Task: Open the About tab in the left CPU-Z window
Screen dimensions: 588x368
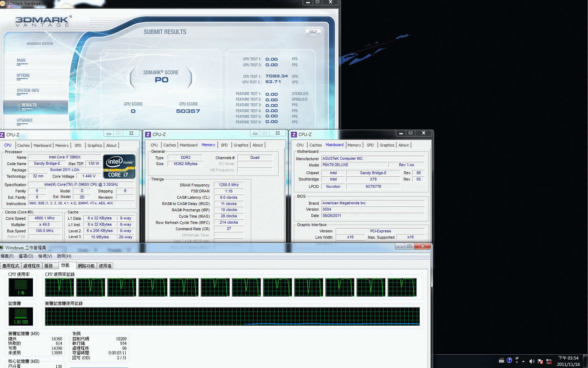Action: (111, 145)
